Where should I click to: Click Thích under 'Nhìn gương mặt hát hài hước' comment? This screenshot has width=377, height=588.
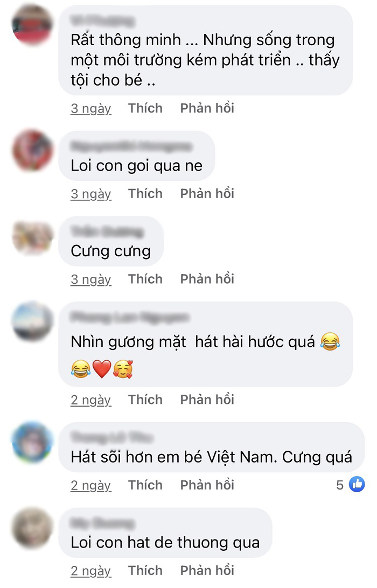click(x=145, y=400)
